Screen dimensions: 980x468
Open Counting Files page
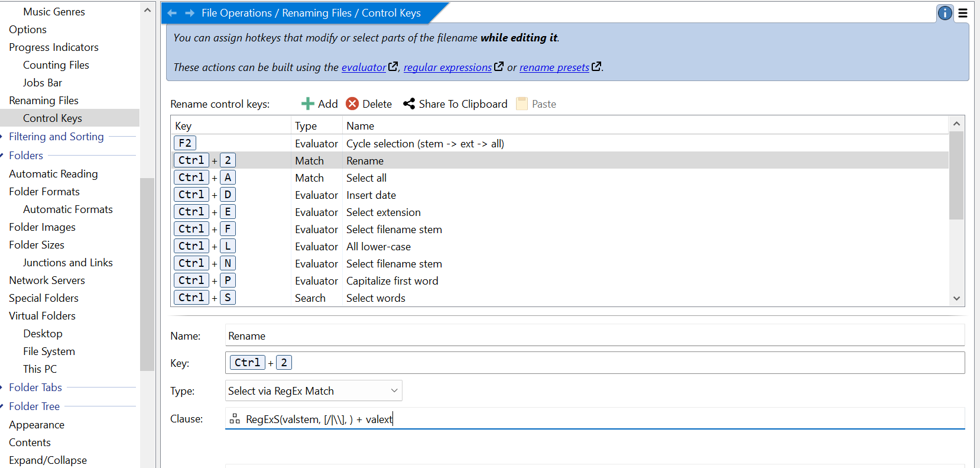(x=56, y=65)
